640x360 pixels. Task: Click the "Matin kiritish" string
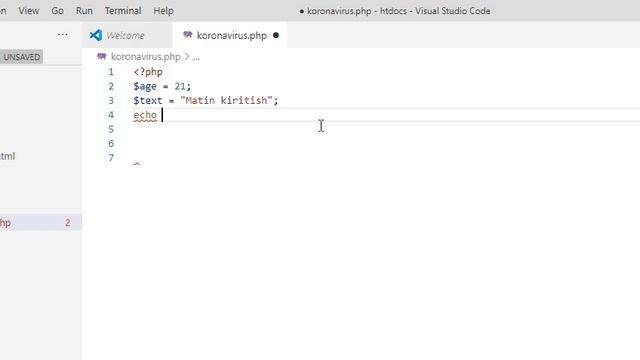pos(227,100)
